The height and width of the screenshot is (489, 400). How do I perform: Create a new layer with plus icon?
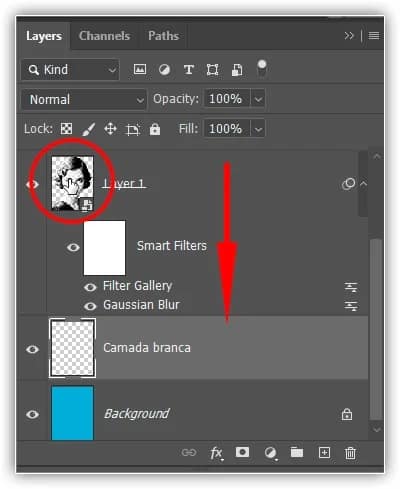324,453
